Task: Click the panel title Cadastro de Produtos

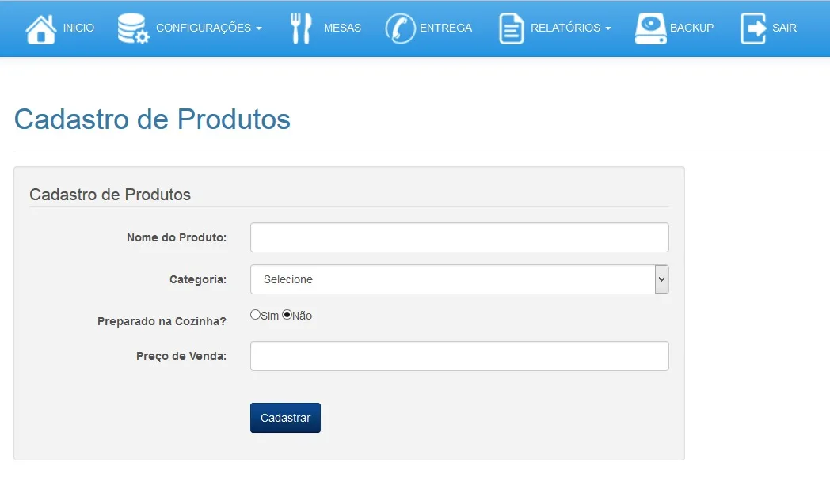Action: [x=110, y=195]
